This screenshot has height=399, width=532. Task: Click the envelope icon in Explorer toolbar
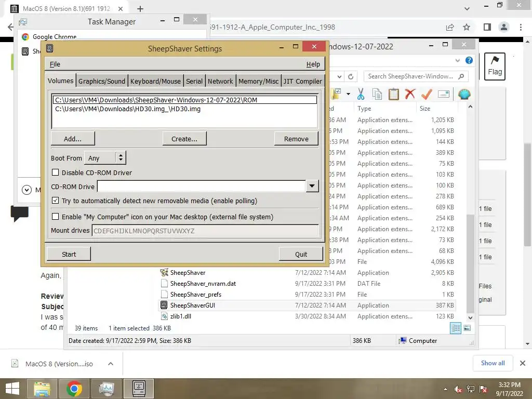coord(444,94)
